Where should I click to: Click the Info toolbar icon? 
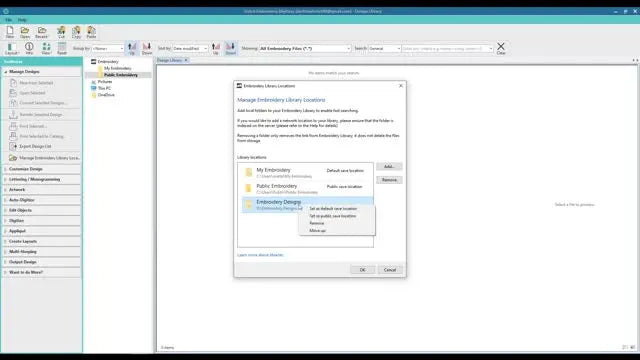pyautogui.click(x=29, y=49)
